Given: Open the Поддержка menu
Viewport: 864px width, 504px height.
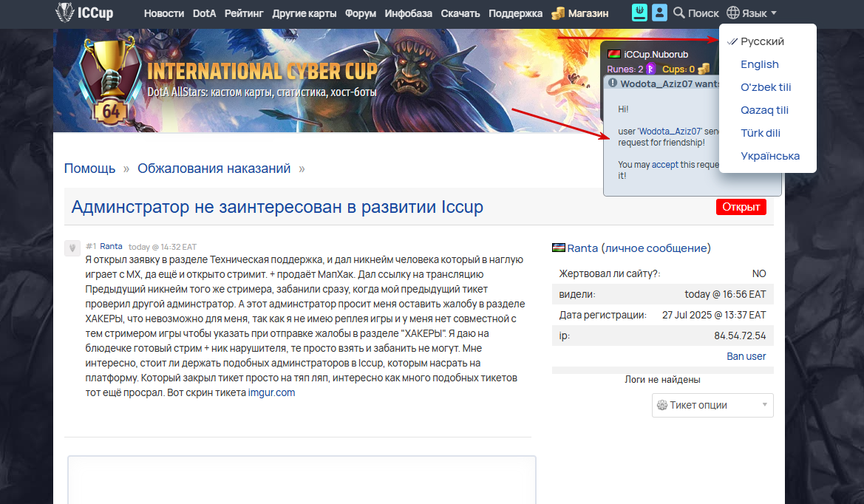Looking at the screenshot, I should 515,13.
